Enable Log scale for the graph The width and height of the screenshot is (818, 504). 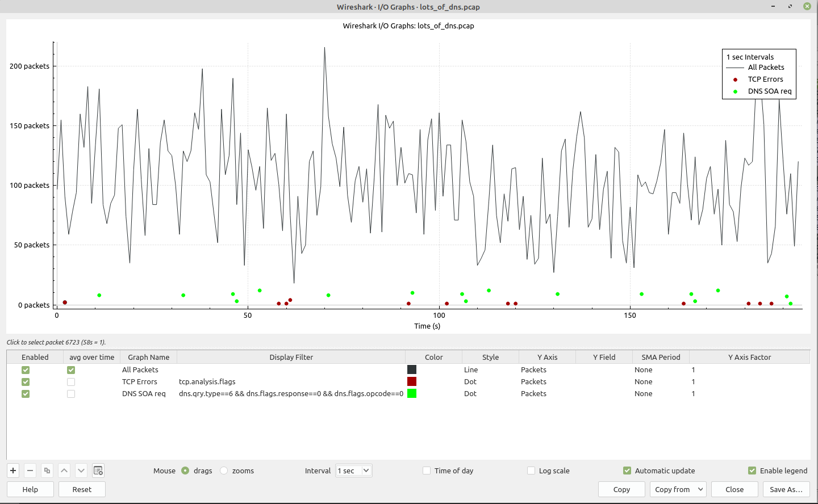pos(531,471)
